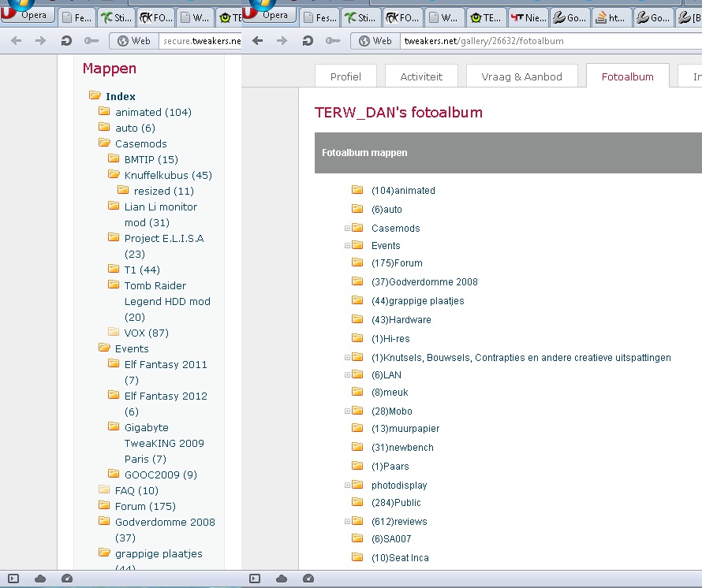
Task: Open the Vraag & Aanbod tab
Action: tap(522, 76)
